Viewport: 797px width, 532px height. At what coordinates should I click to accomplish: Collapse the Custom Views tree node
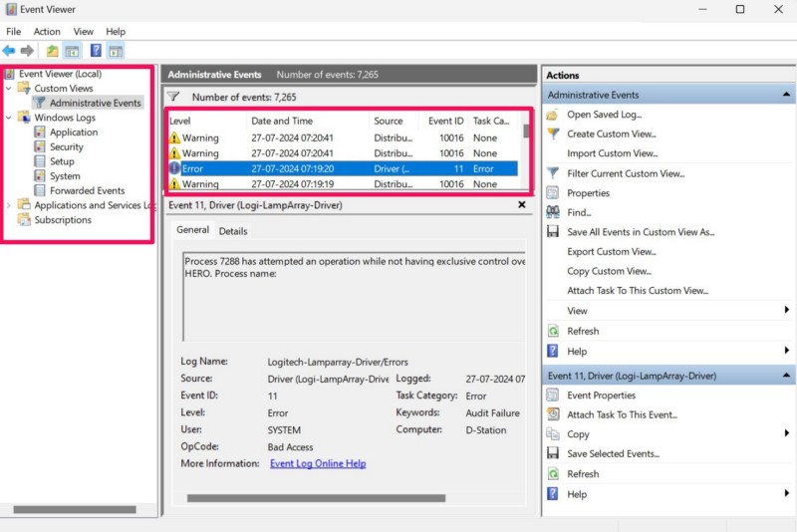click(9, 89)
